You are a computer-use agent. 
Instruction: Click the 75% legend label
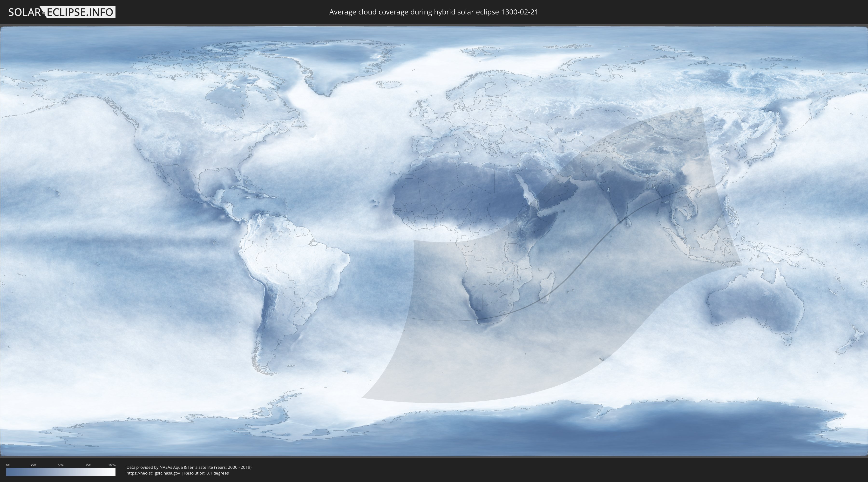point(88,465)
